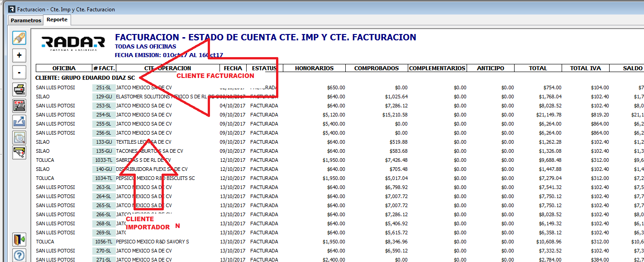644x262 pixels.
Task: Click the comprobados amount $1,025.64
Action: click(396, 97)
